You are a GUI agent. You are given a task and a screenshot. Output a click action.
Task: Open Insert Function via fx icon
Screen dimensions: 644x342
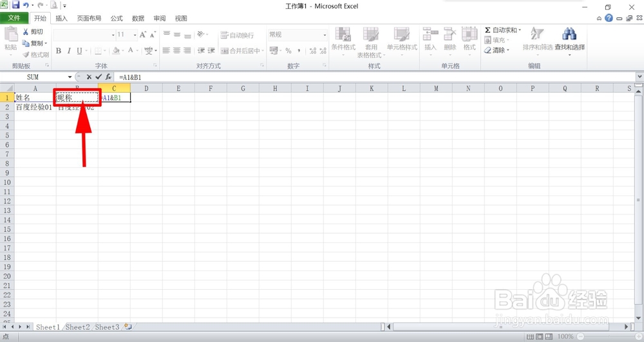pos(108,77)
